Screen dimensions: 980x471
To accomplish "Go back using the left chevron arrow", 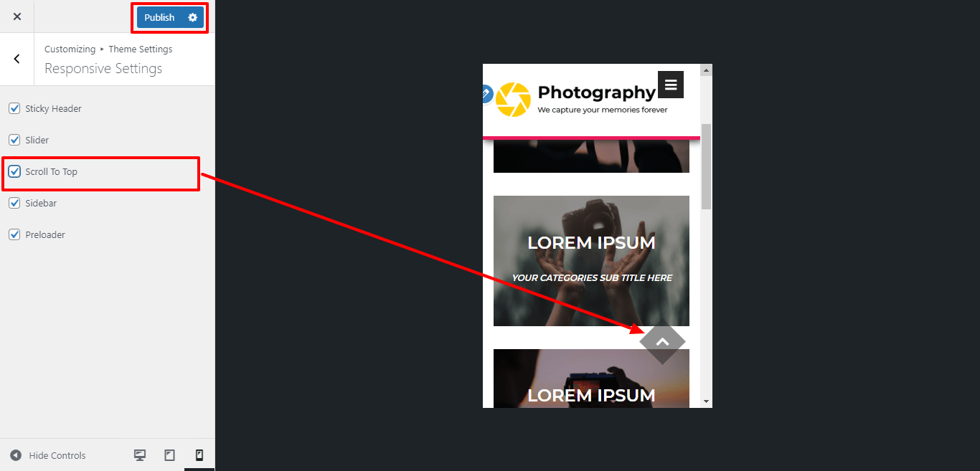I will (x=17, y=60).
